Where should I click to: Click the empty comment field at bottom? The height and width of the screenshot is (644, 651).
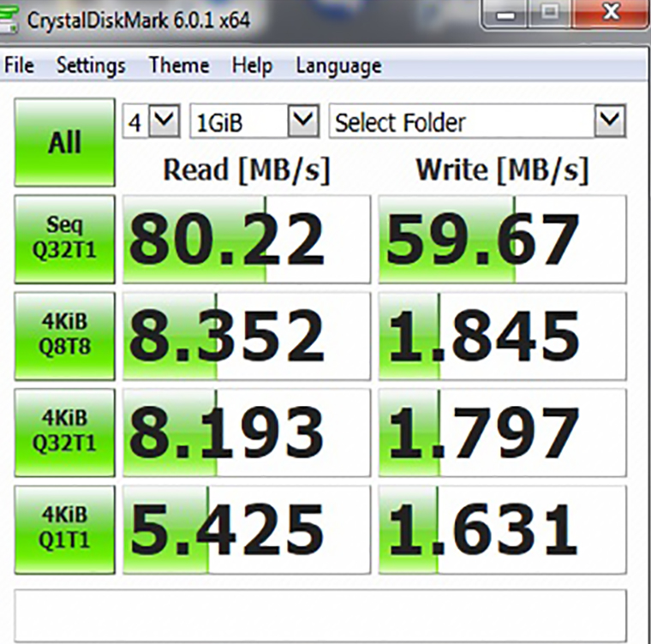(320, 615)
